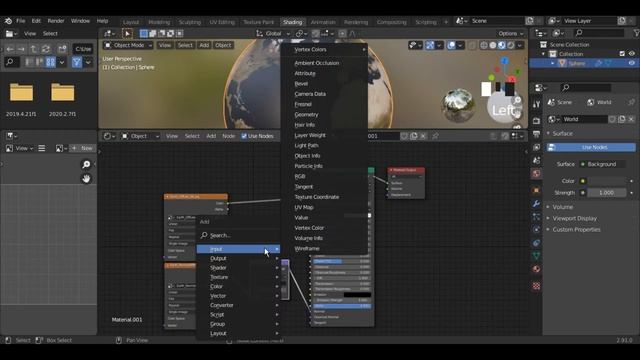Screen dimensions: 640x360
Task: Switch viewport to material preview shading
Action: coord(502,45)
